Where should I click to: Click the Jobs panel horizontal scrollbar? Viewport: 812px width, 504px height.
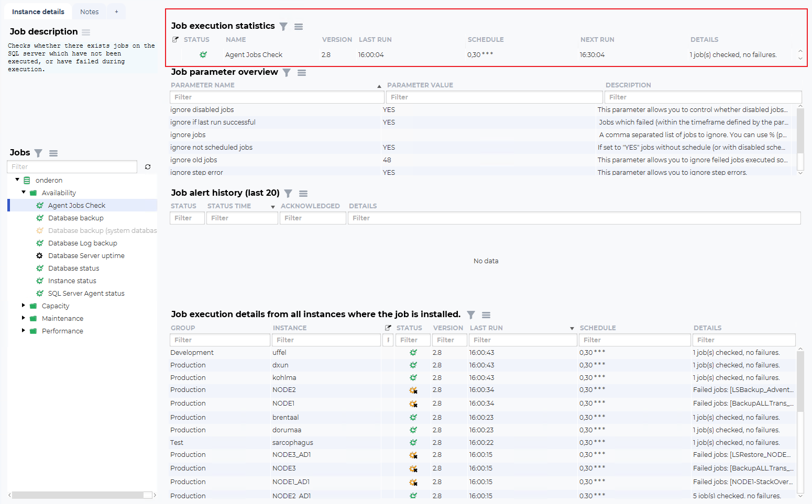click(x=78, y=495)
